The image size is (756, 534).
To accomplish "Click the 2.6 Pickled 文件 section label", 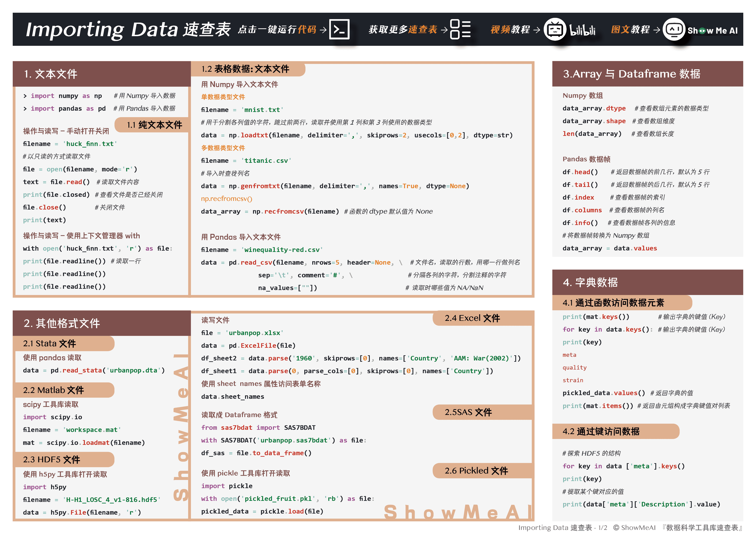I will pyautogui.click(x=476, y=470).
